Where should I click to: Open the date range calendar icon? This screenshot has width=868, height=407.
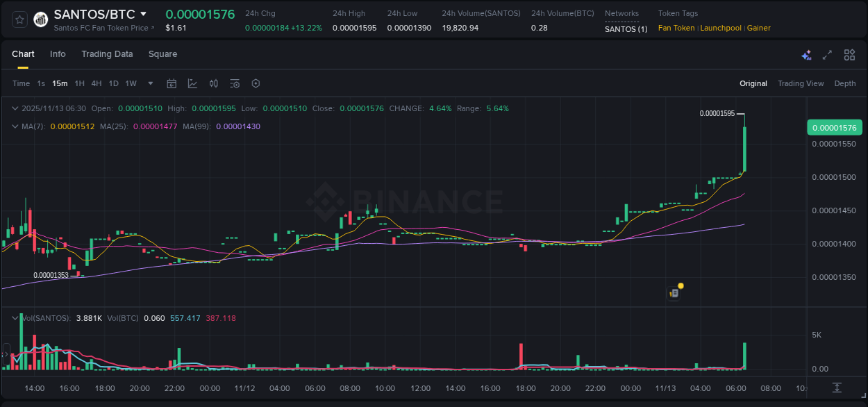tap(172, 83)
